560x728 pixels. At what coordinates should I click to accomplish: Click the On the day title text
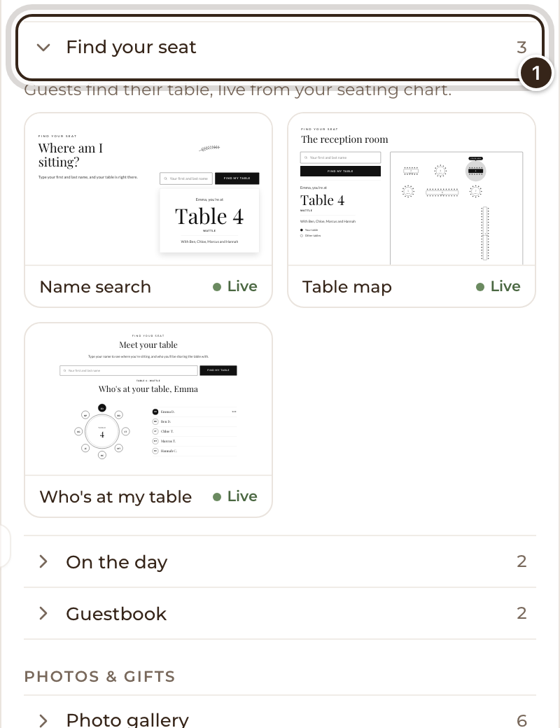117,562
